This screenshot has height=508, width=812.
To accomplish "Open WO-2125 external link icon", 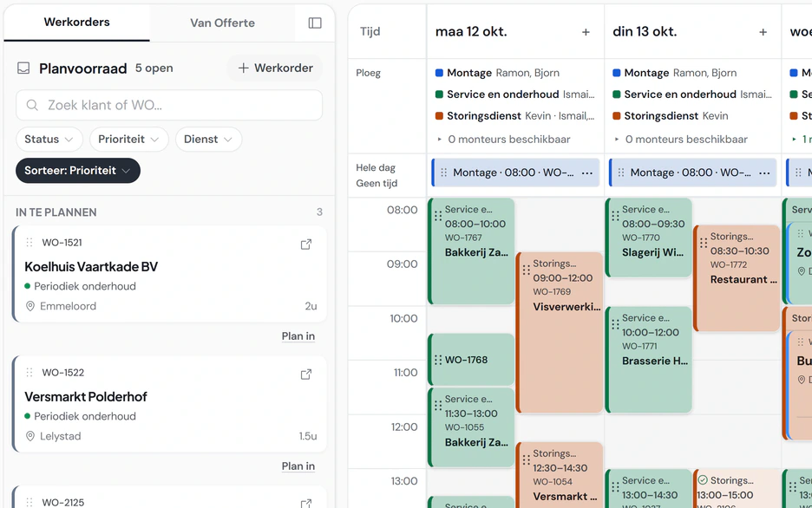I will tap(306, 504).
